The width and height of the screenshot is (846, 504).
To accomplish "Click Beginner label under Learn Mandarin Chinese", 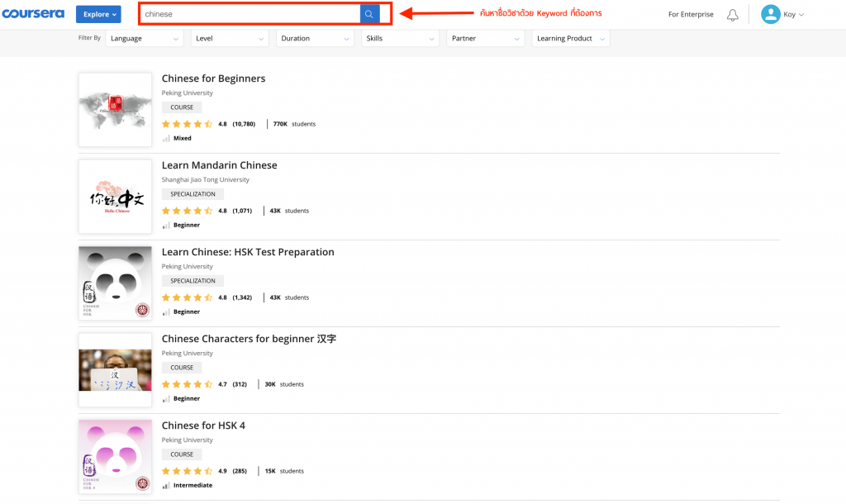I will point(187,226).
